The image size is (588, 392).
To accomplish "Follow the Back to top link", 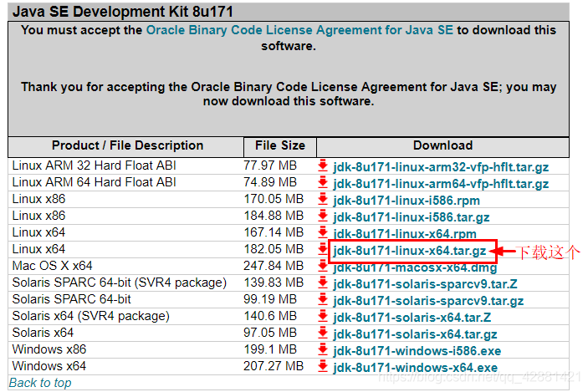I will coord(40,383).
